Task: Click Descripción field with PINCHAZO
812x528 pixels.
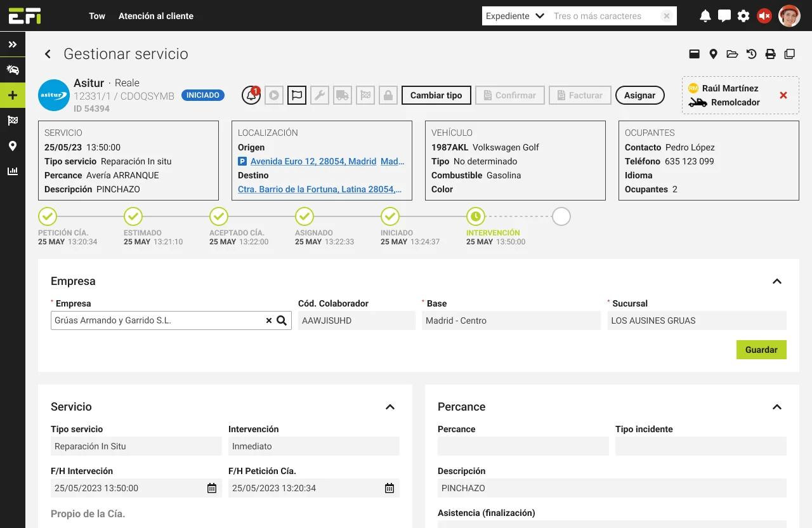Action: tap(612, 488)
